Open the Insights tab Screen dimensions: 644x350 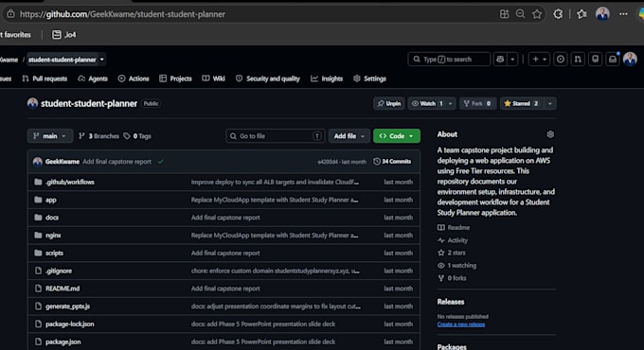327,79
